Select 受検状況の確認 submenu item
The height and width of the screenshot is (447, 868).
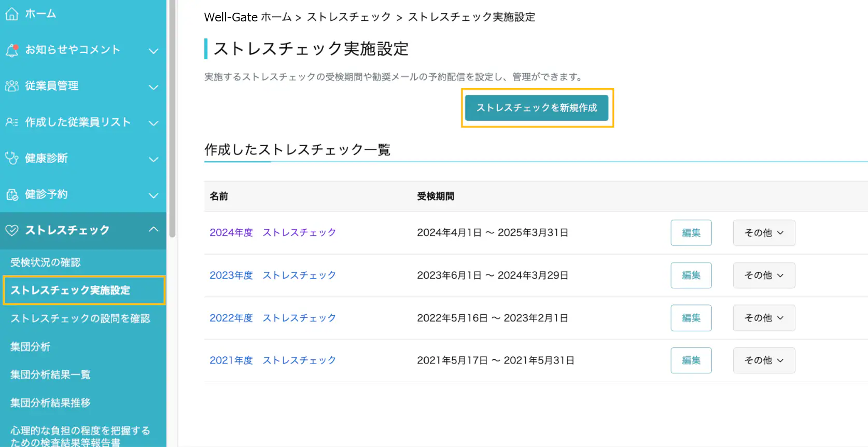[x=46, y=262]
